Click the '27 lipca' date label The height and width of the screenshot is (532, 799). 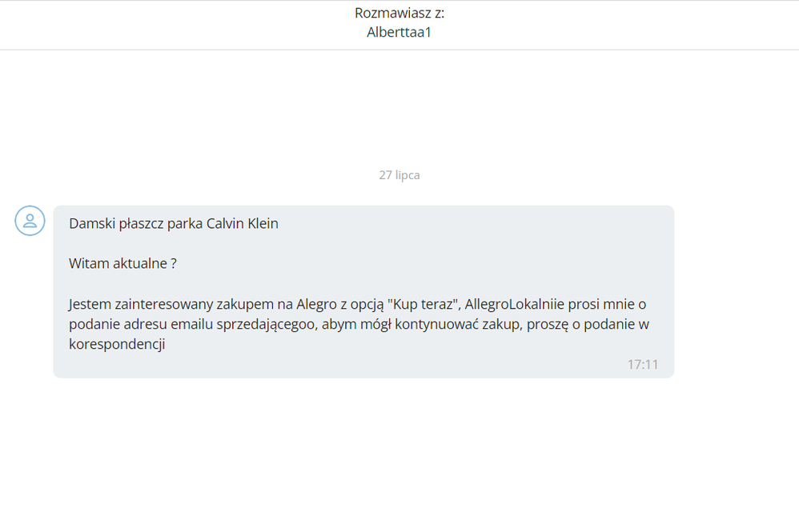[399, 175]
